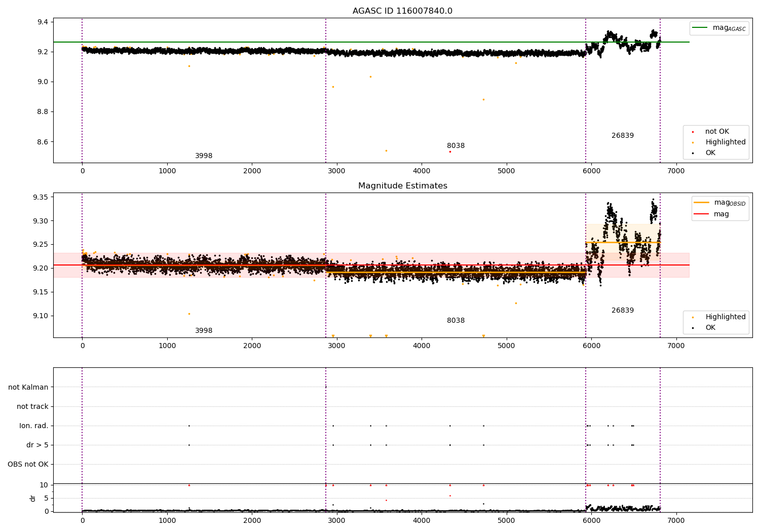The width and height of the screenshot is (760, 532).
Task: Click the AGASC ID 116007840.0 title
Action: pos(402,11)
